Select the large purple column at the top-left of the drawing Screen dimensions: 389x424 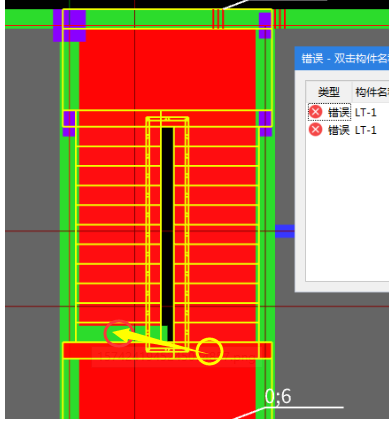[x=69, y=26]
